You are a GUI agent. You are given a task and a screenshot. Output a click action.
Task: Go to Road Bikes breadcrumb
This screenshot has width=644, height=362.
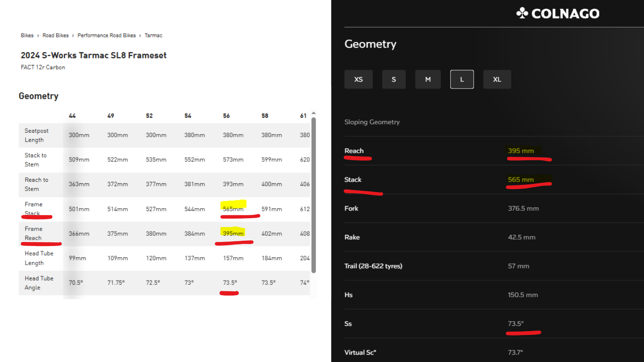tap(55, 36)
